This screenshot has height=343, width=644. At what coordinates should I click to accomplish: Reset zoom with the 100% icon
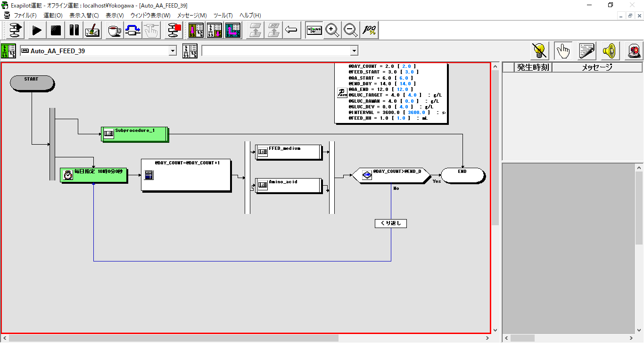click(x=369, y=31)
